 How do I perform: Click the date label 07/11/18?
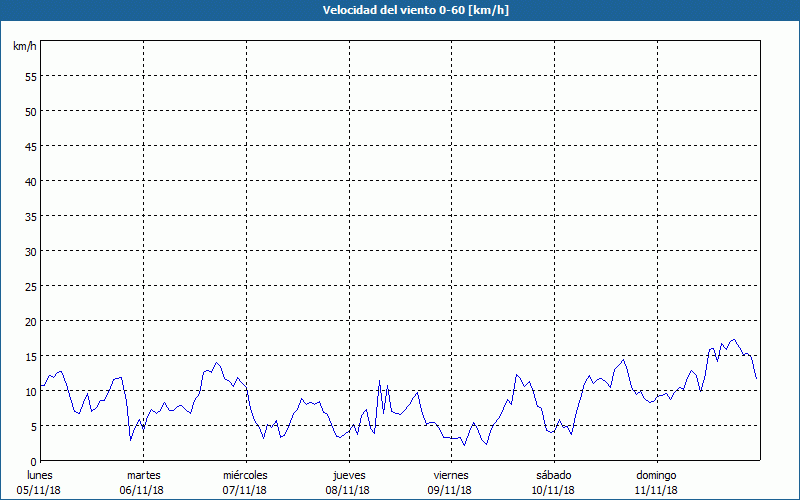[x=244, y=490]
